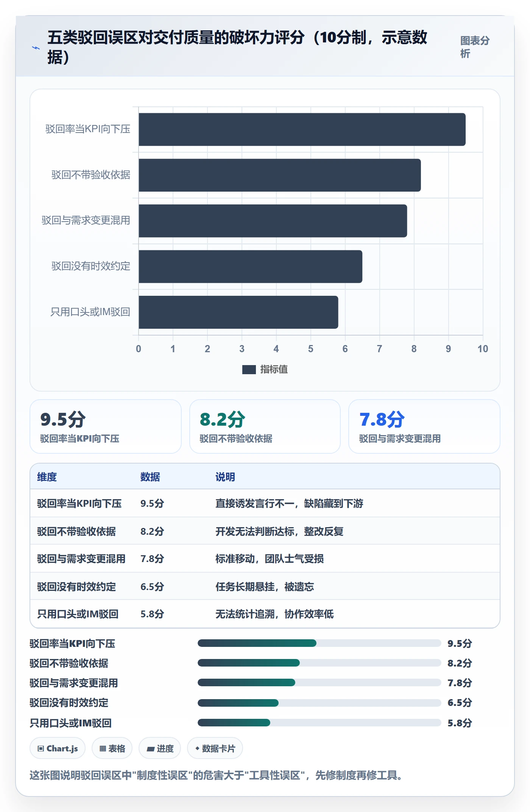Click table cell 驳回不带验收依据
The width and height of the screenshot is (530, 812).
76,531
